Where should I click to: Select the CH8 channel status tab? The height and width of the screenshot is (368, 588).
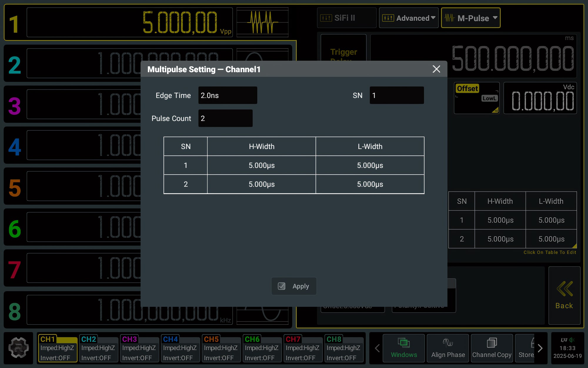point(344,348)
